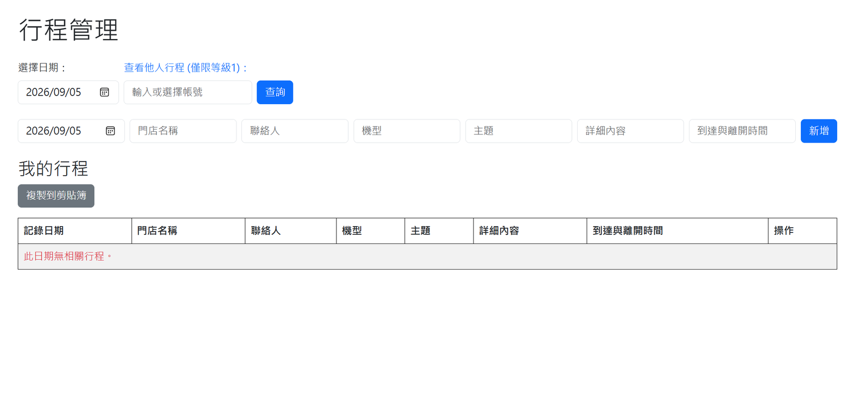Click the 機型 table column header
This screenshot has height=397, width=868.
coord(371,231)
